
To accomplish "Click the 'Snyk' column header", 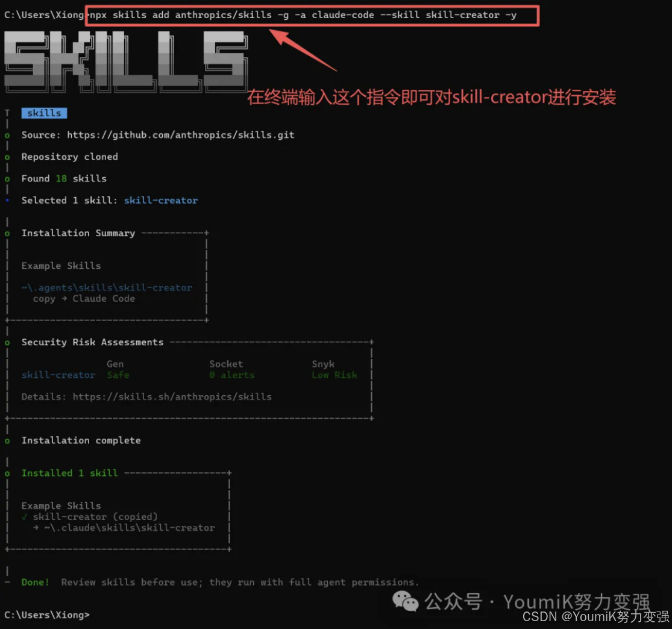I will (x=322, y=364).
